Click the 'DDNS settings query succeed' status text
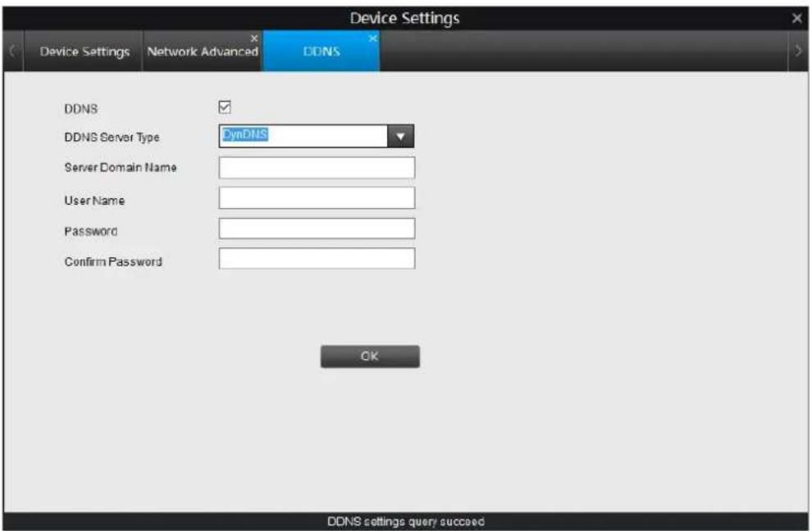 (406, 521)
